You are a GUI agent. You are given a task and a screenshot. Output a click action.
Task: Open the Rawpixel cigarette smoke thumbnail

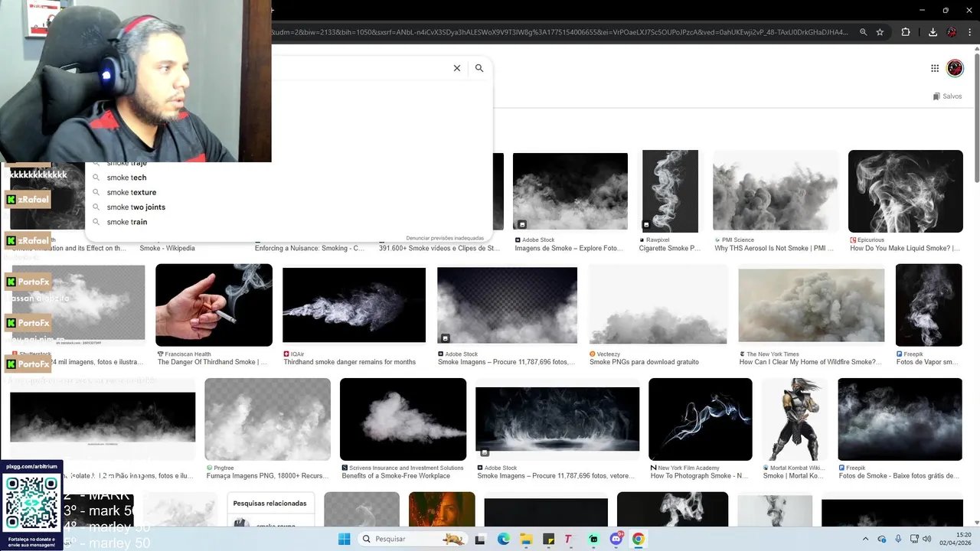click(x=670, y=191)
